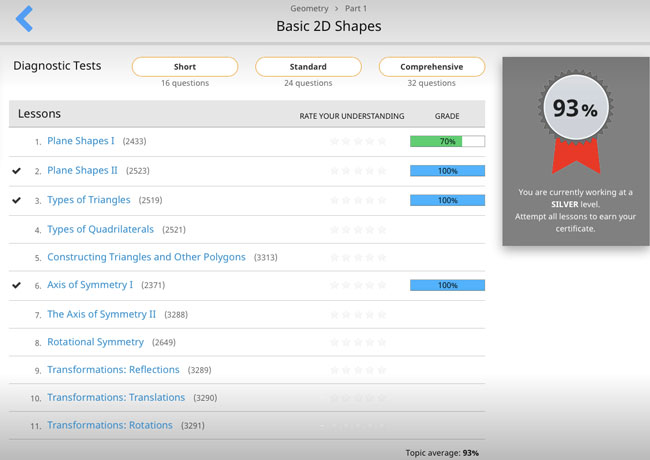Give Rotational Symmetry a three-star rating
The image size is (650, 460).
click(358, 342)
